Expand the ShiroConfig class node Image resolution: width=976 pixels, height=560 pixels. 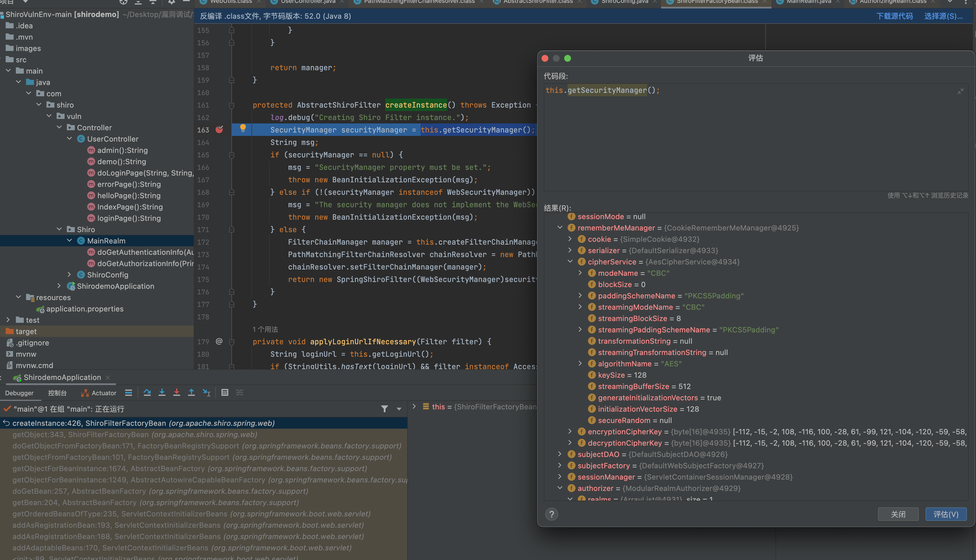[x=69, y=275]
